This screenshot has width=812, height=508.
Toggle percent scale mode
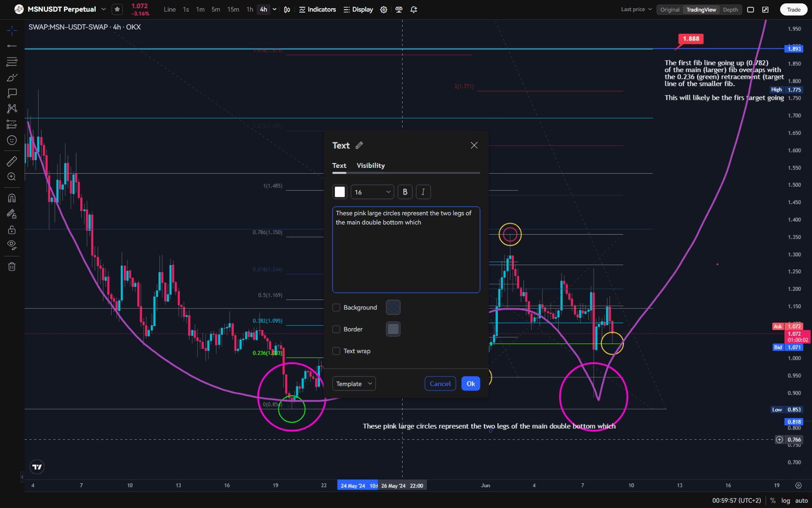[x=773, y=501]
